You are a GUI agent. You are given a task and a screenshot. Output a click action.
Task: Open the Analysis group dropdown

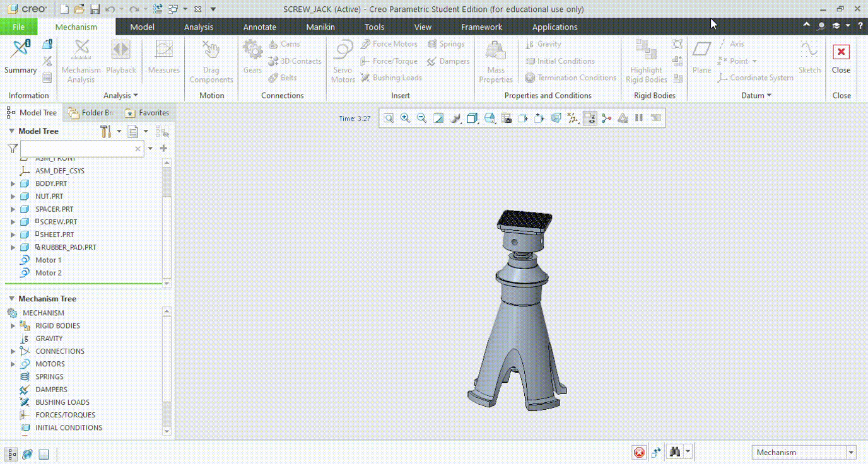[120, 96]
